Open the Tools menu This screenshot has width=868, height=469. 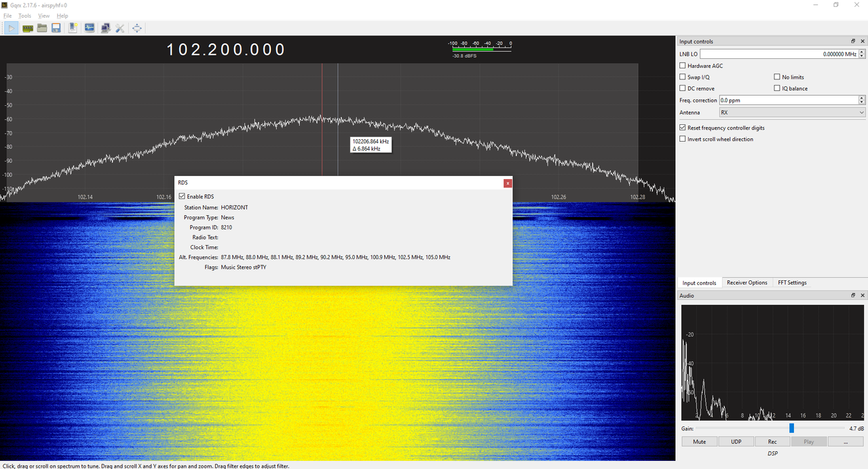pos(24,16)
